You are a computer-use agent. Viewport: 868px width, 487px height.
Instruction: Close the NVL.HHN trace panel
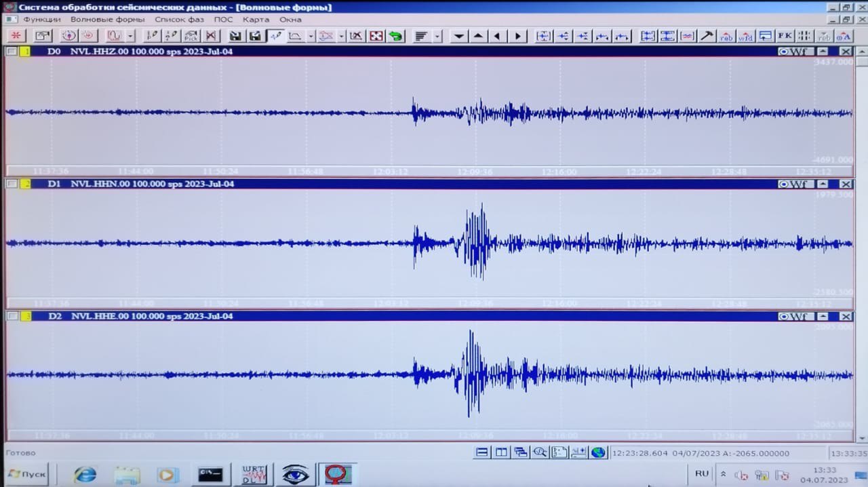(846, 184)
